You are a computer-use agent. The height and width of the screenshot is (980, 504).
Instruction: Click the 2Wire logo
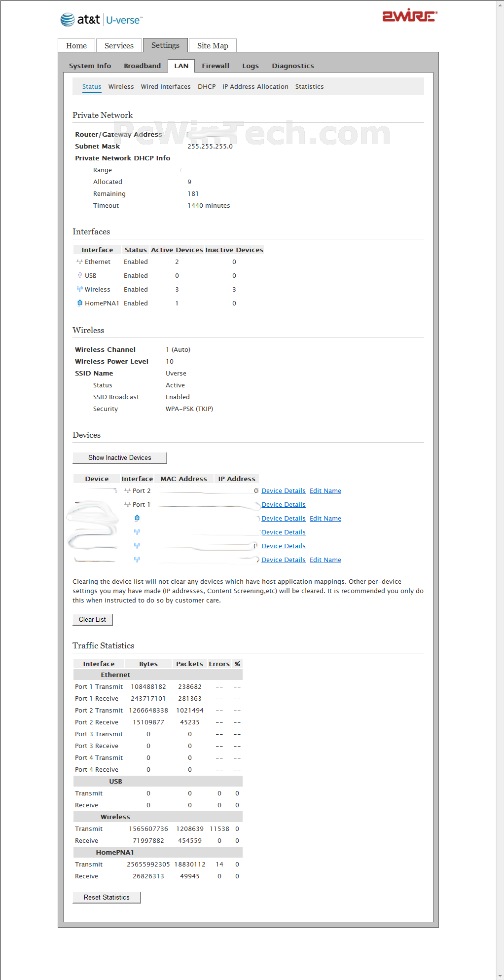[x=410, y=16]
